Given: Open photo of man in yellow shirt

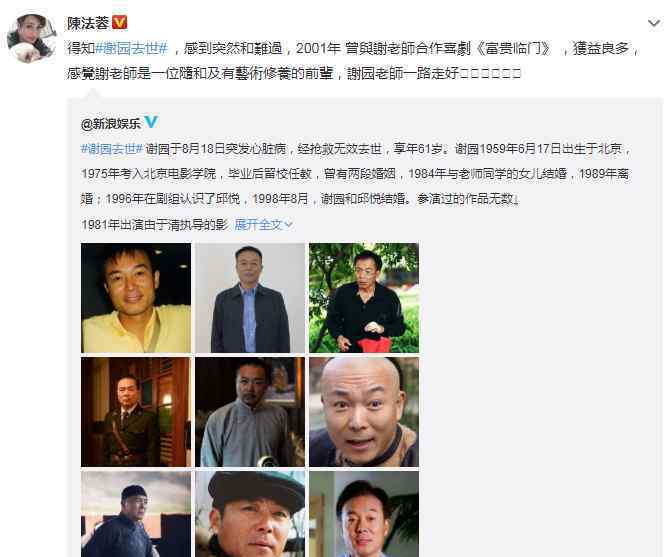Looking at the screenshot, I should tap(136, 298).
